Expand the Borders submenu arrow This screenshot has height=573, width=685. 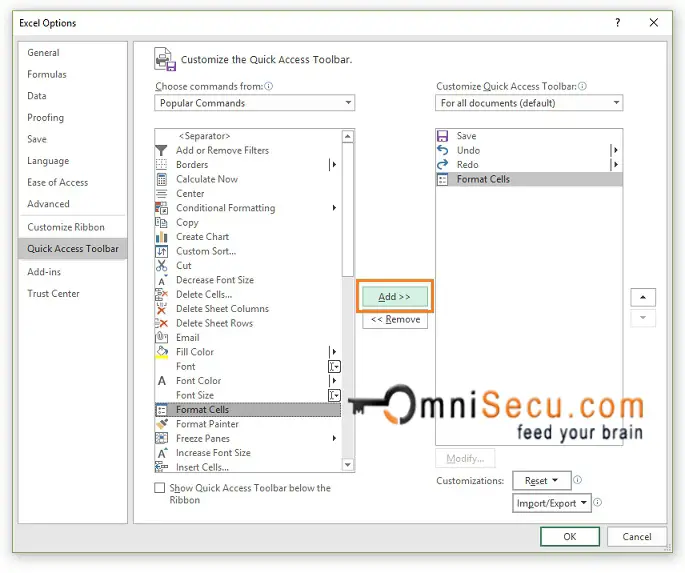click(x=333, y=165)
